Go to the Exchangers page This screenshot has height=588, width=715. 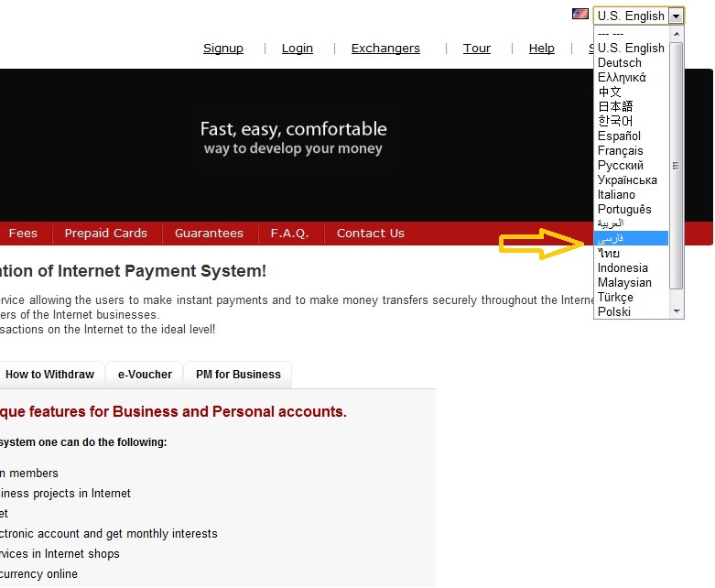tap(385, 48)
